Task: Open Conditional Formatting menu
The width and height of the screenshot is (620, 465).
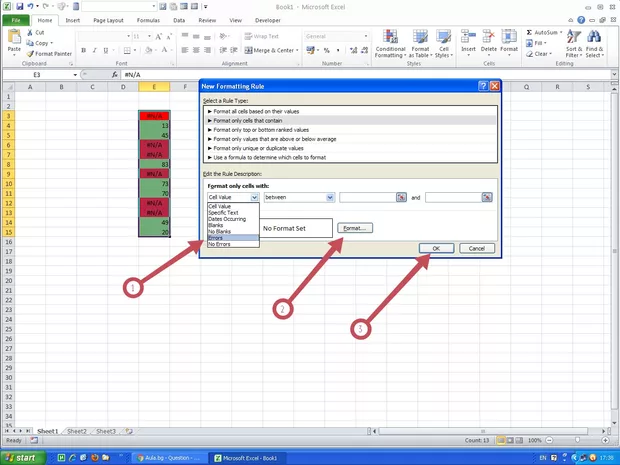Action: click(x=390, y=44)
